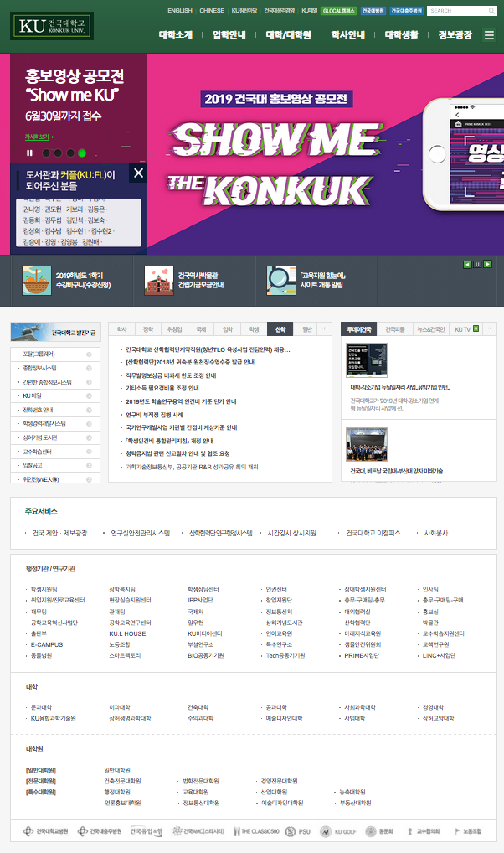
Task: Click the search magnifier icon
Action: [x=491, y=11]
